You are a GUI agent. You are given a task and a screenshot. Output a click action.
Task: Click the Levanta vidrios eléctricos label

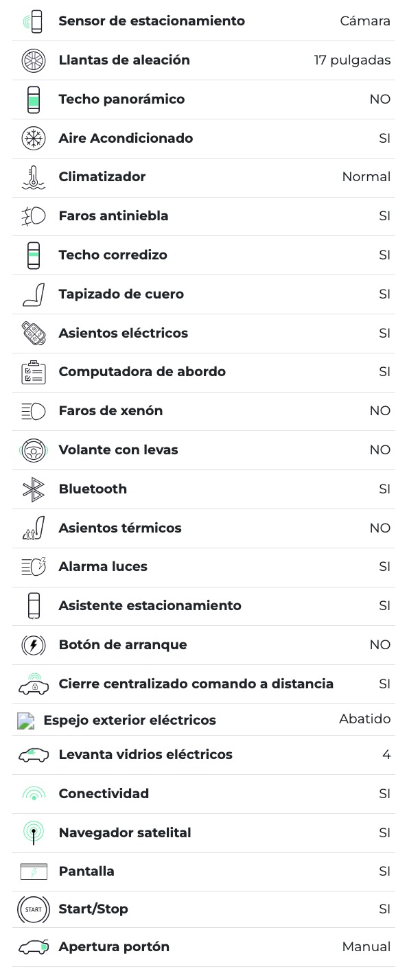tap(145, 755)
